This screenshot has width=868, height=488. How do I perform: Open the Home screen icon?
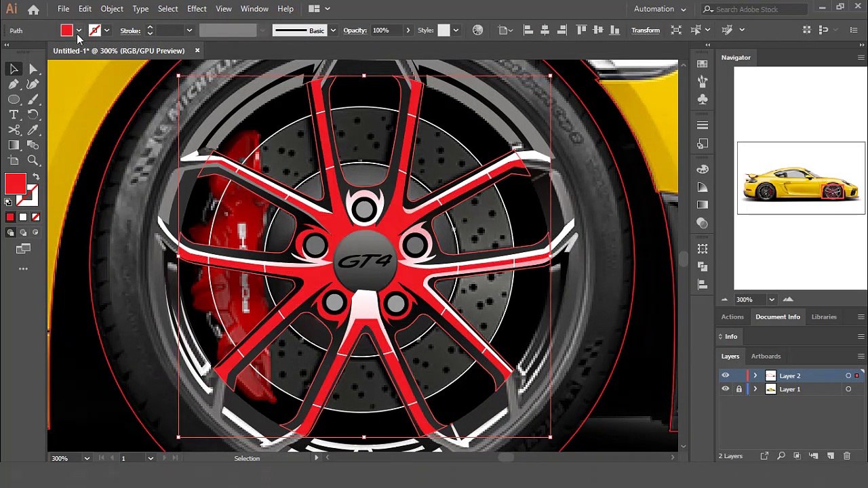[33, 9]
